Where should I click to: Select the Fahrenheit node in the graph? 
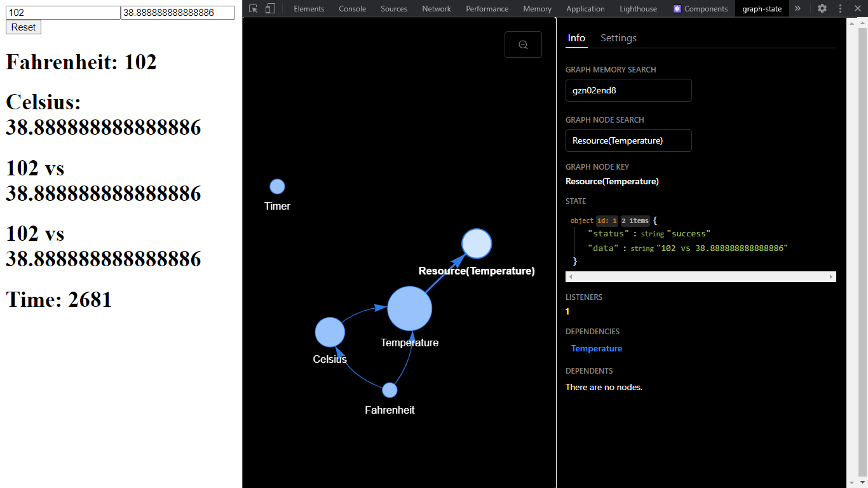pos(389,390)
